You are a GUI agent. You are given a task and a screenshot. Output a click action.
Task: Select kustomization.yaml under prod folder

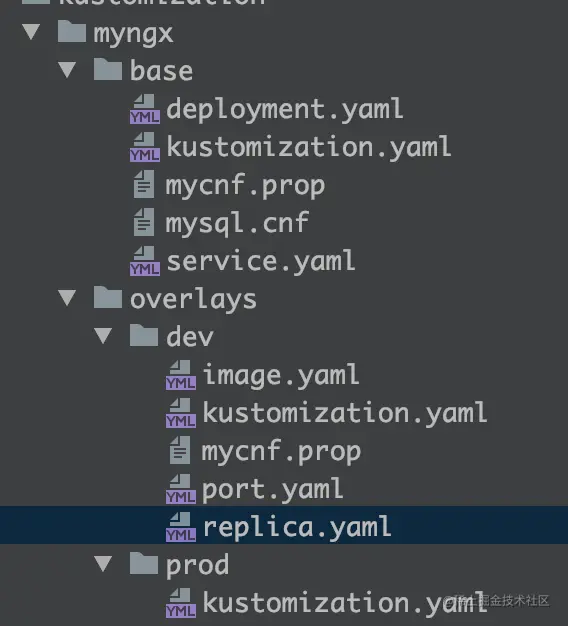[x=345, y=602]
